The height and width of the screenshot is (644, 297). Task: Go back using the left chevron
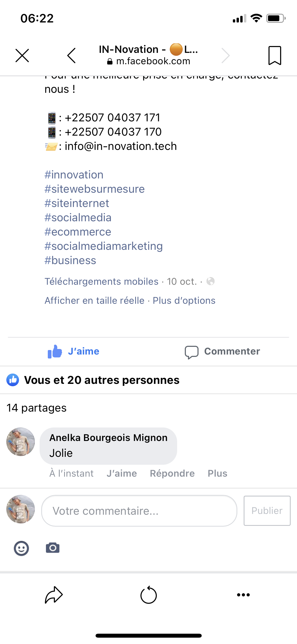tap(72, 56)
